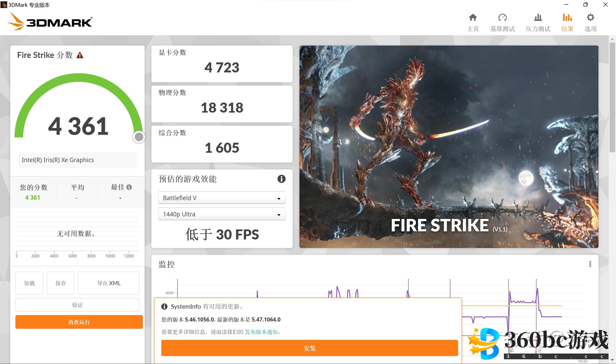The height and width of the screenshot is (364, 616).
Task: Click the 导出 XML export button
Action: (x=108, y=283)
